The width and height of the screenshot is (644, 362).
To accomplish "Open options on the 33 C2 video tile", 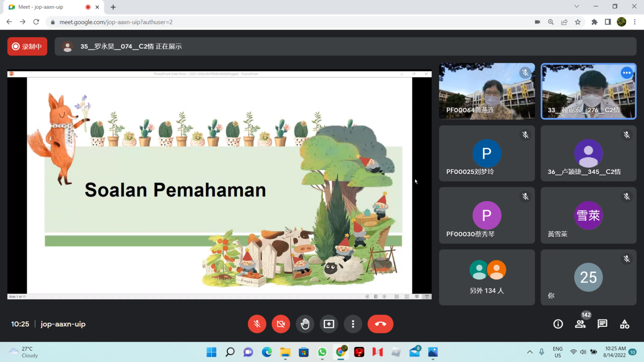I will point(626,73).
